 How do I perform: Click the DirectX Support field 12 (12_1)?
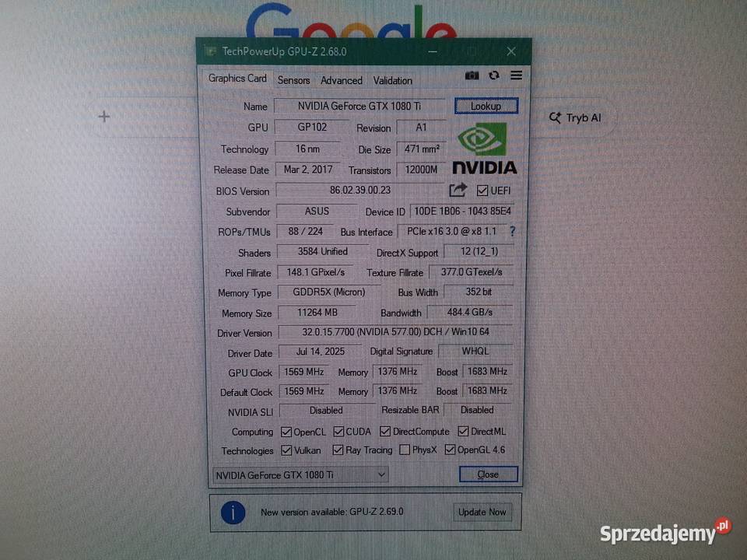click(x=479, y=251)
